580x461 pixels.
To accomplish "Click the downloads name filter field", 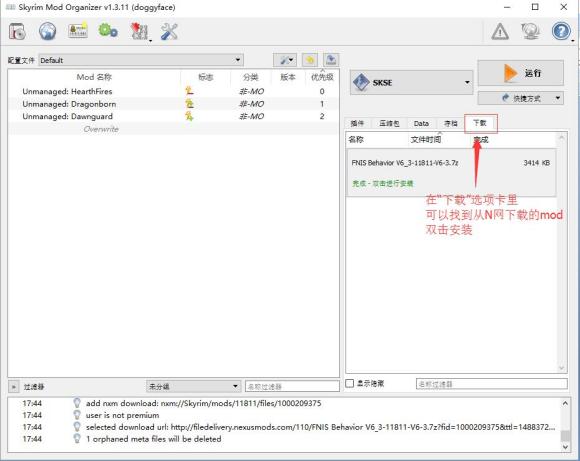I will [492, 384].
